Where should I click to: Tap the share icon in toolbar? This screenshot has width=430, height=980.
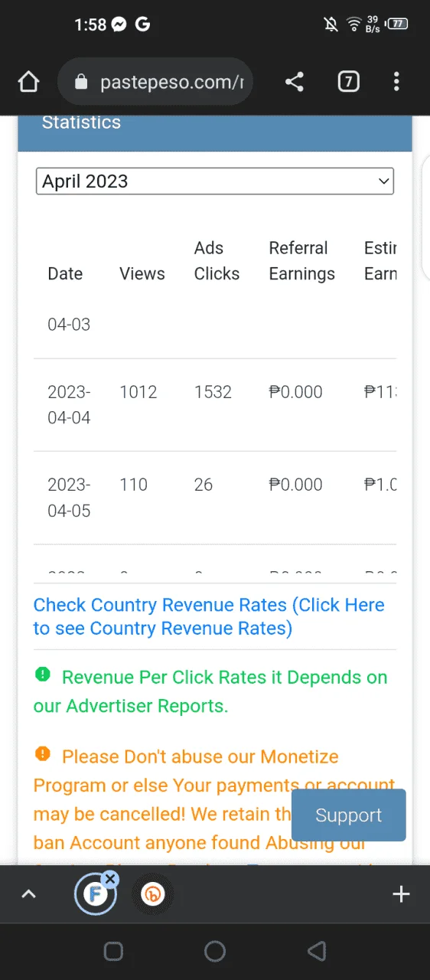295,82
